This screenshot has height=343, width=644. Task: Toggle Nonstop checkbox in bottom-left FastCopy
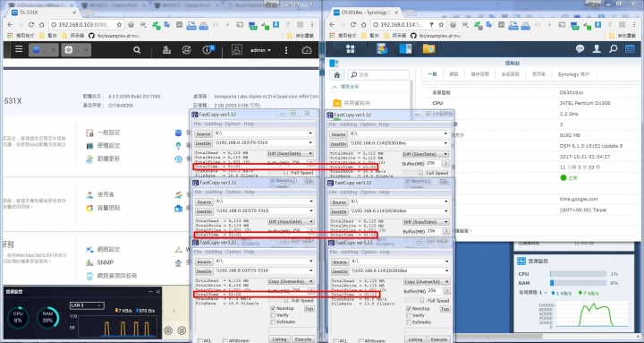point(273,308)
